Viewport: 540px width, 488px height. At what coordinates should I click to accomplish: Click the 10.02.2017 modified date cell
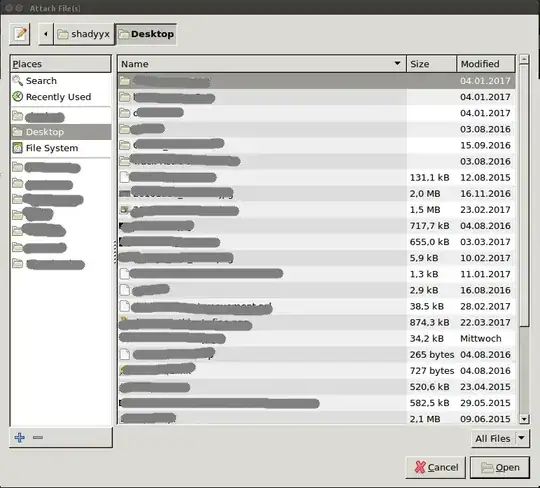tap(485, 258)
